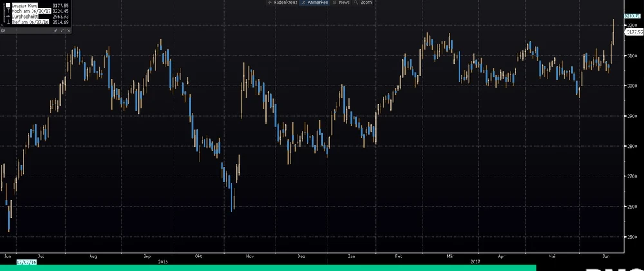Collapse the legend tree expander
644x271 pixels.
click(x=3, y=5)
